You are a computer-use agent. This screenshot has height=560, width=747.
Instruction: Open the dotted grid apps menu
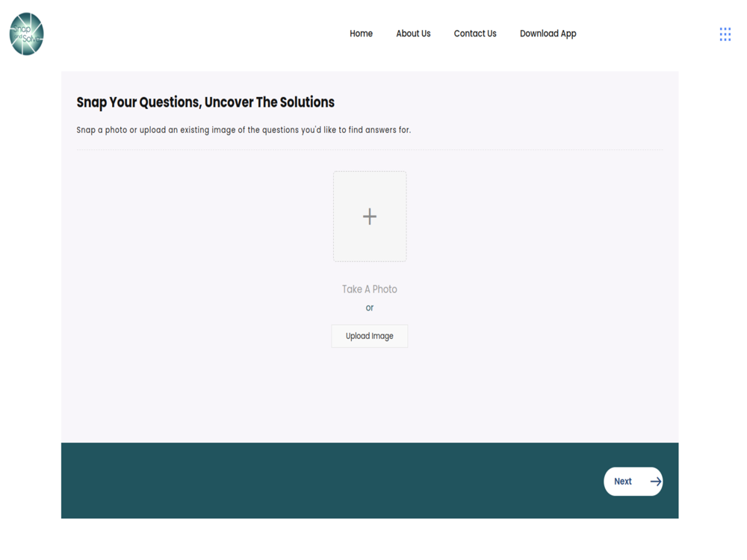[x=725, y=34]
